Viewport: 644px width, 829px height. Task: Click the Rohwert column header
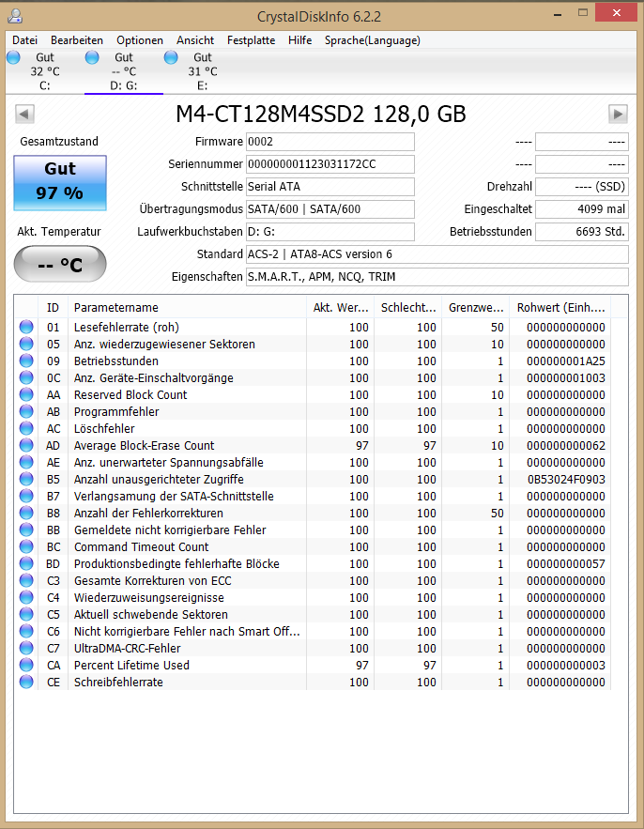[560, 308]
